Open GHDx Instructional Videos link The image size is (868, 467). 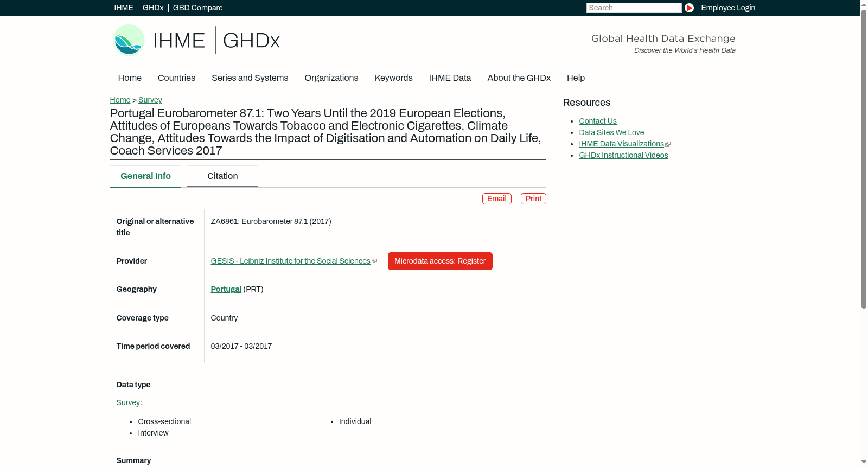click(623, 155)
